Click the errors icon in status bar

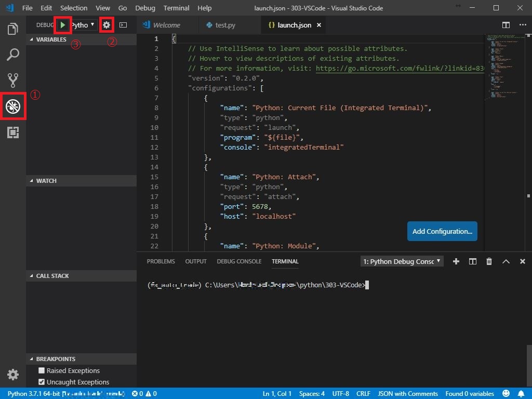pyautogui.click(x=135, y=394)
